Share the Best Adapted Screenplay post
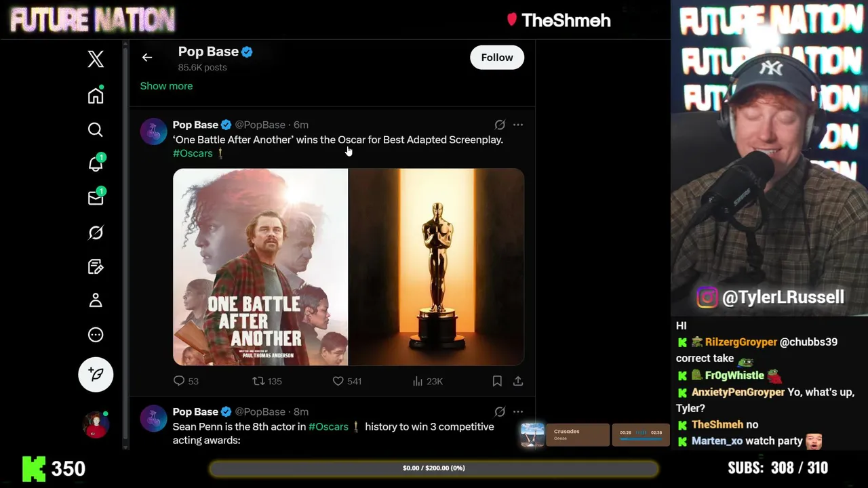The width and height of the screenshot is (868, 488). coord(518,382)
